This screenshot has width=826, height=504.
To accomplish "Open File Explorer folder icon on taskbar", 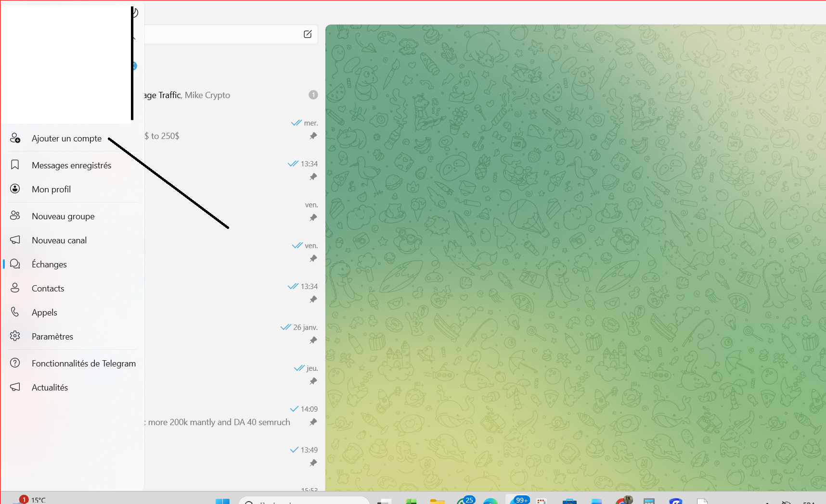I will click(x=437, y=501).
